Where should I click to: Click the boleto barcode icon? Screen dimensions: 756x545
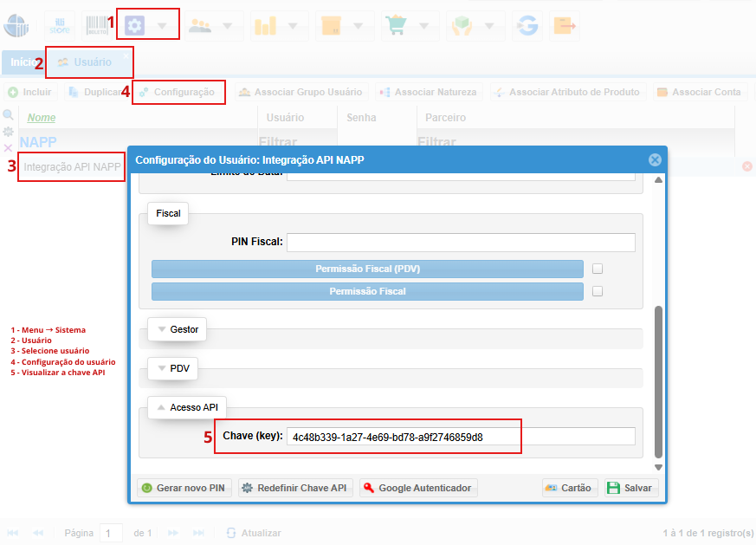(x=97, y=26)
